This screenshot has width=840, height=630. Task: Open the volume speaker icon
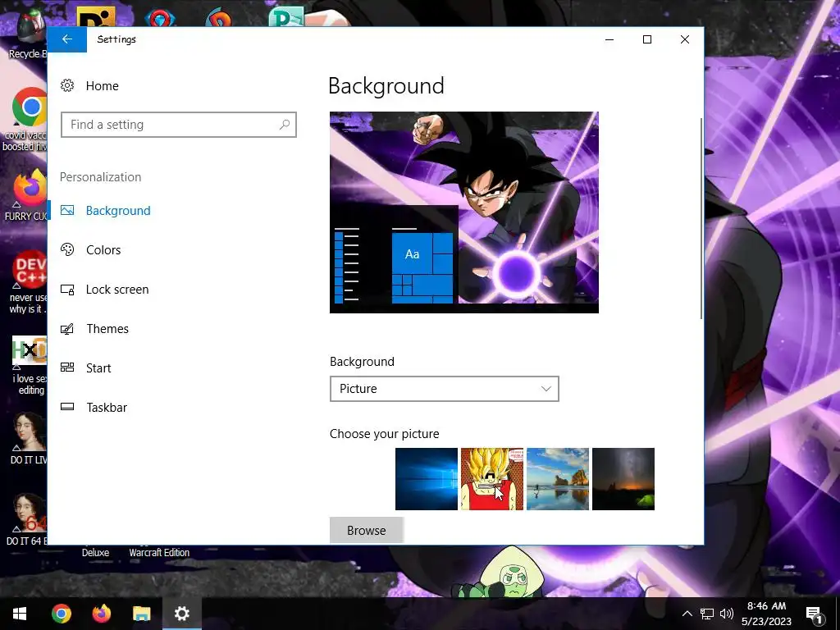(x=727, y=614)
